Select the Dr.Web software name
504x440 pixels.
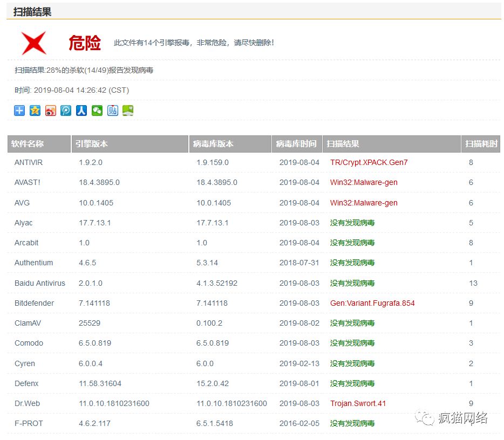pos(28,404)
